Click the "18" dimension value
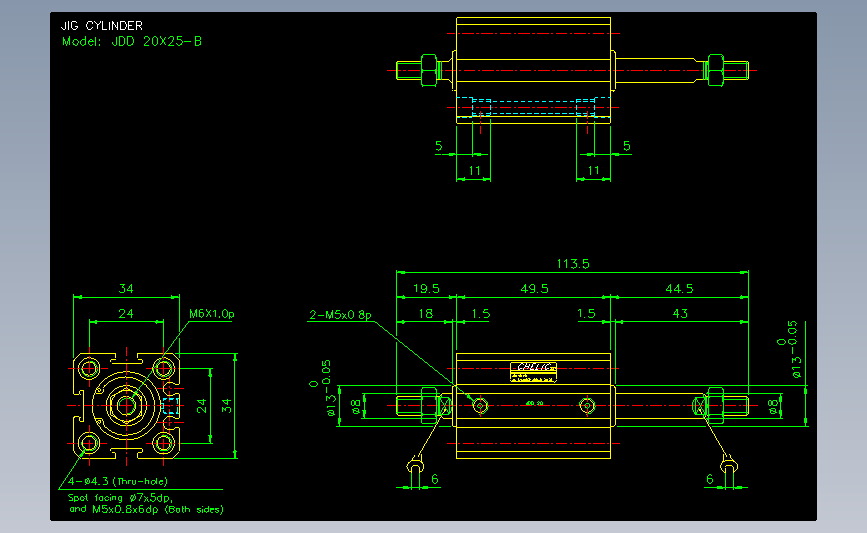The height and width of the screenshot is (533, 867). click(x=426, y=313)
